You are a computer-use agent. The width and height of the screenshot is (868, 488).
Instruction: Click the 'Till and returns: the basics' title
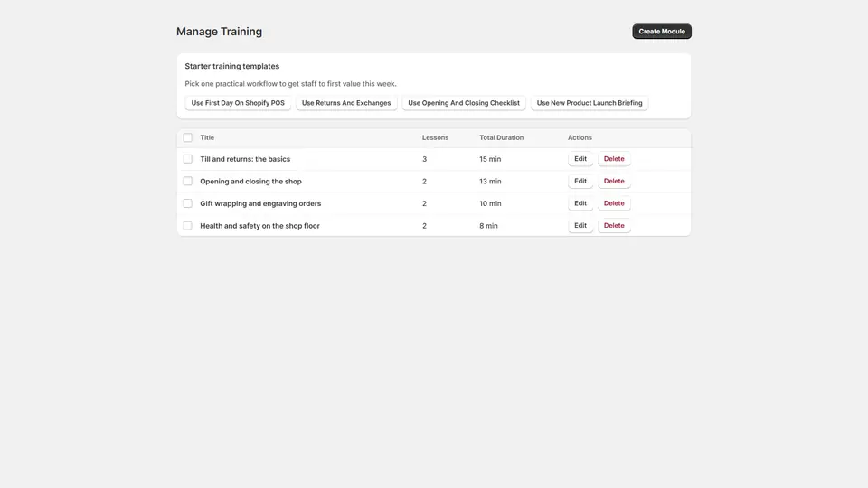[245, 159]
